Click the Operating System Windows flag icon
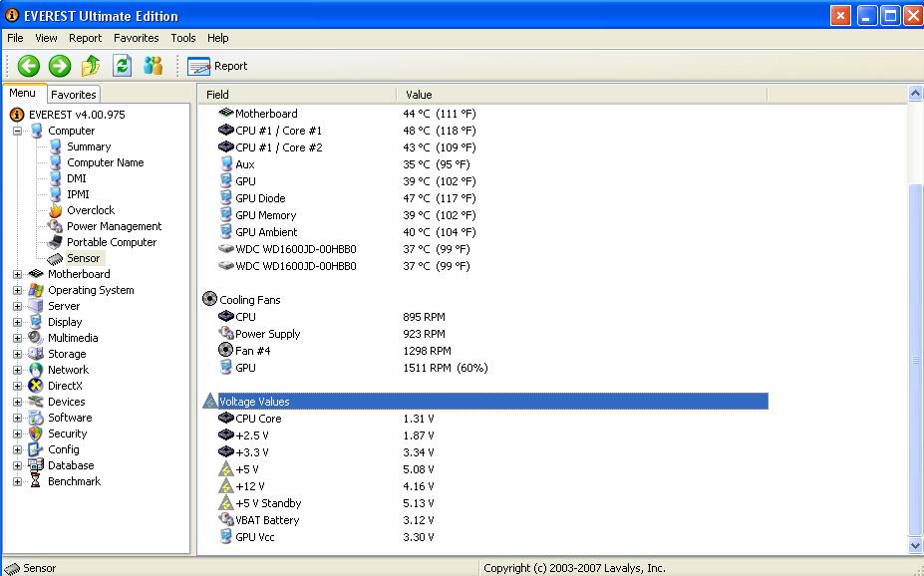The width and height of the screenshot is (924, 576). tap(36, 290)
